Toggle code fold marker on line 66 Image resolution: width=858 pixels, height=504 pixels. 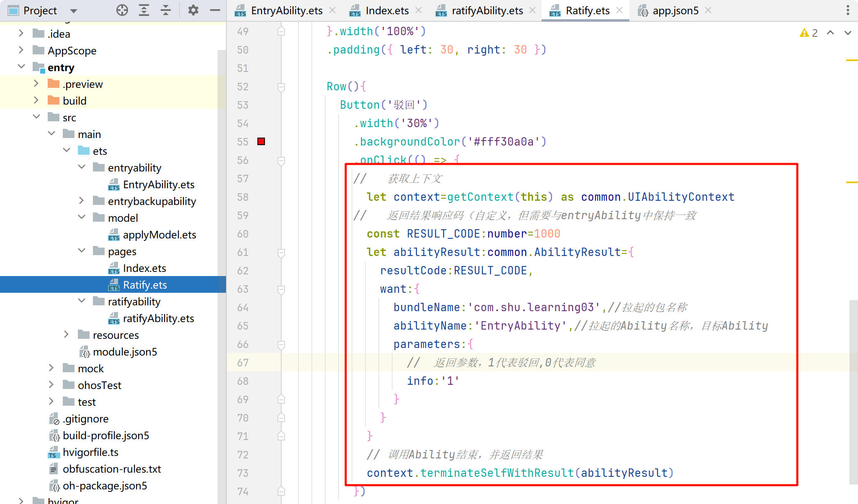coord(281,344)
